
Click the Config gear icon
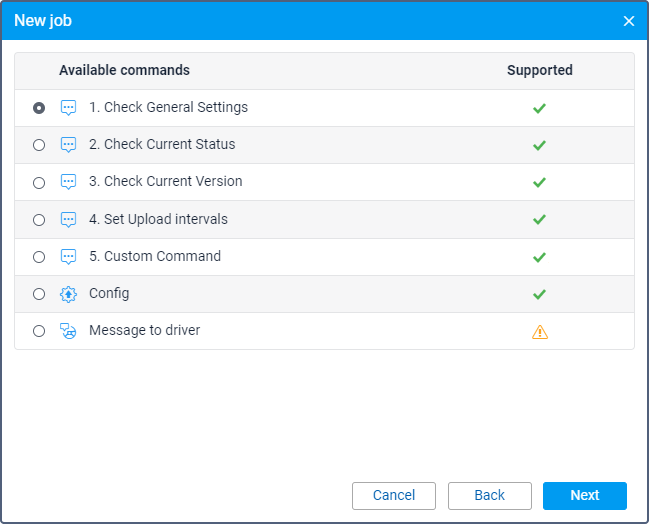68,294
